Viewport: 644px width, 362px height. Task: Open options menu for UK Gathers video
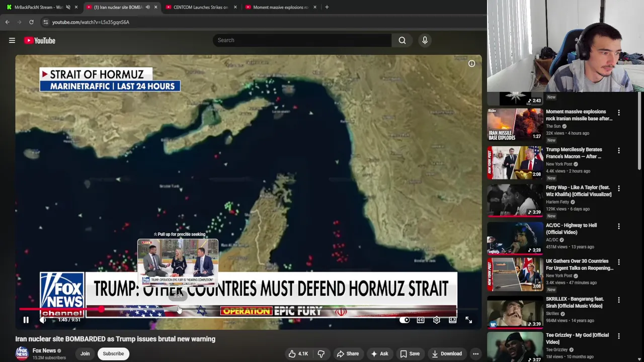pos(619,262)
